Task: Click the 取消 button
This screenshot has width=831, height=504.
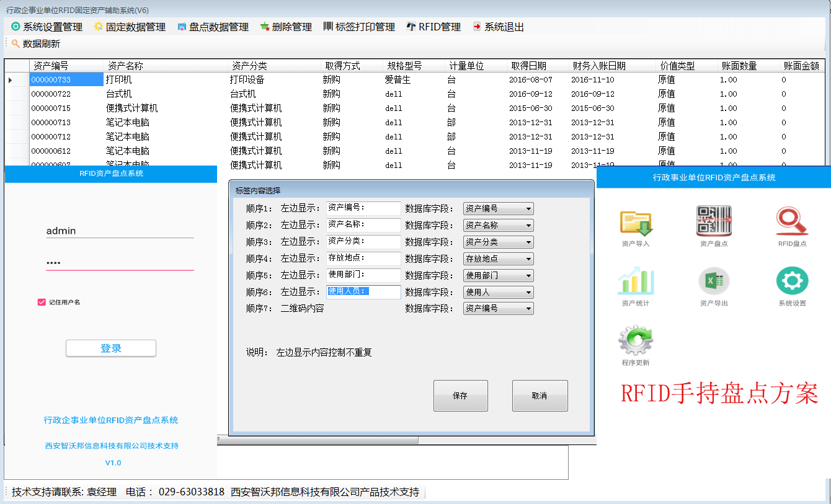Action: pyautogui.click(x=540, y=396)
